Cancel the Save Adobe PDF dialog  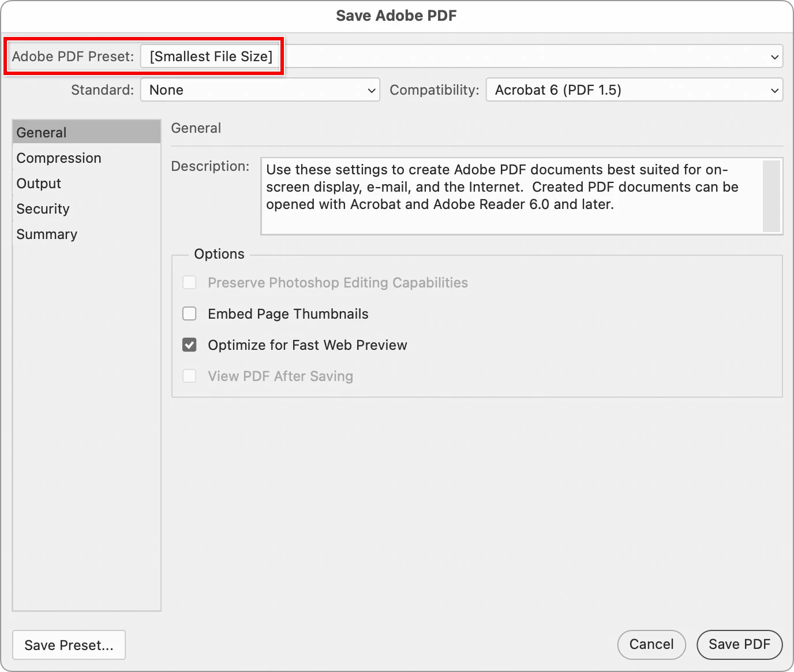point(651,644)
